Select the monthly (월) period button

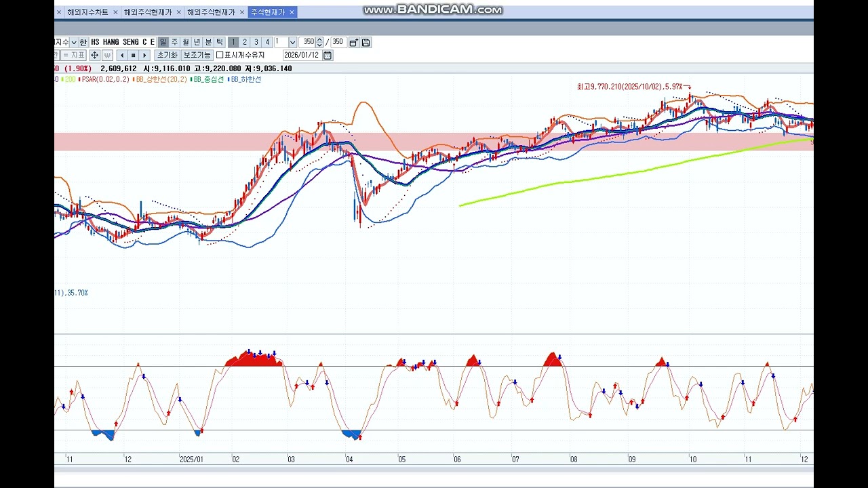(x=186, y=42)
